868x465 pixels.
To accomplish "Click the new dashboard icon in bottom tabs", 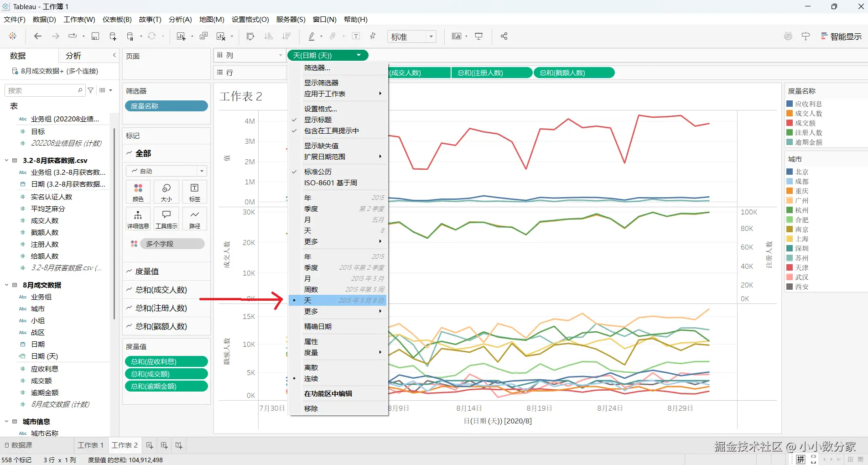I will click(164, 445).
